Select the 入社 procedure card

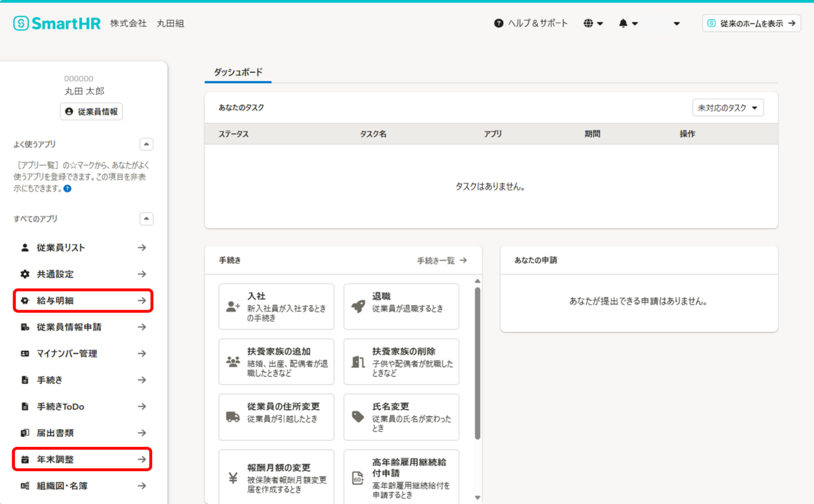click(276, 306)
